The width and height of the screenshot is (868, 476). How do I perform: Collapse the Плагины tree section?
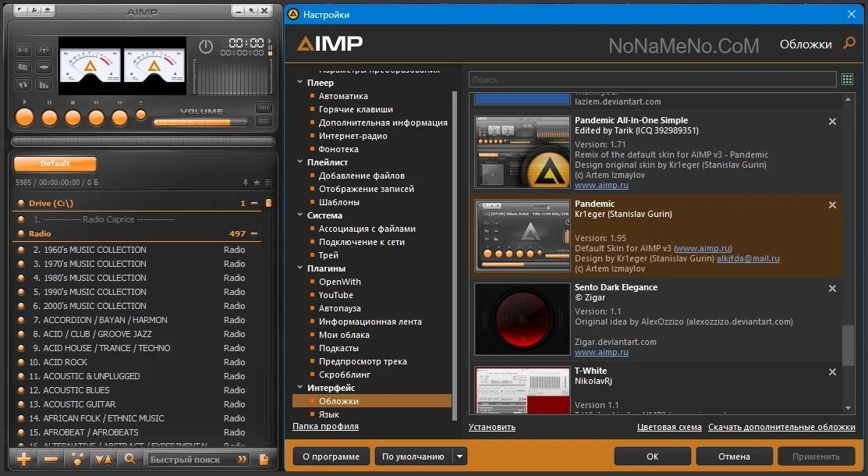pos(299,268)
